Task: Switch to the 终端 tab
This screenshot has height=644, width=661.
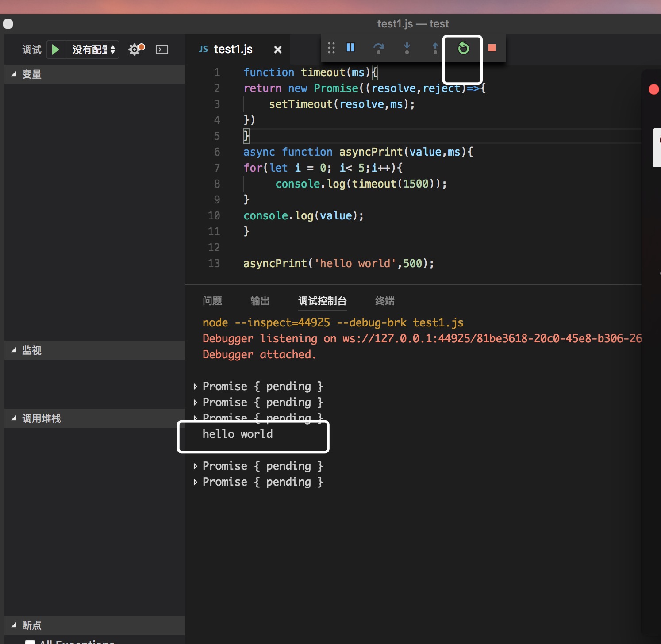Action: pyautogui.click(x=384, y=301)
